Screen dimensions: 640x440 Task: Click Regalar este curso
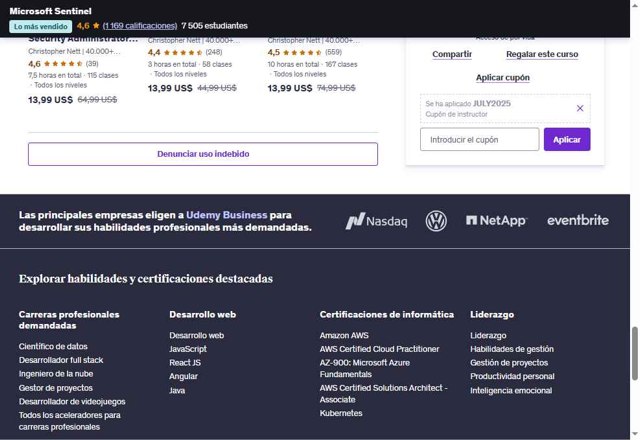[542, 54]
